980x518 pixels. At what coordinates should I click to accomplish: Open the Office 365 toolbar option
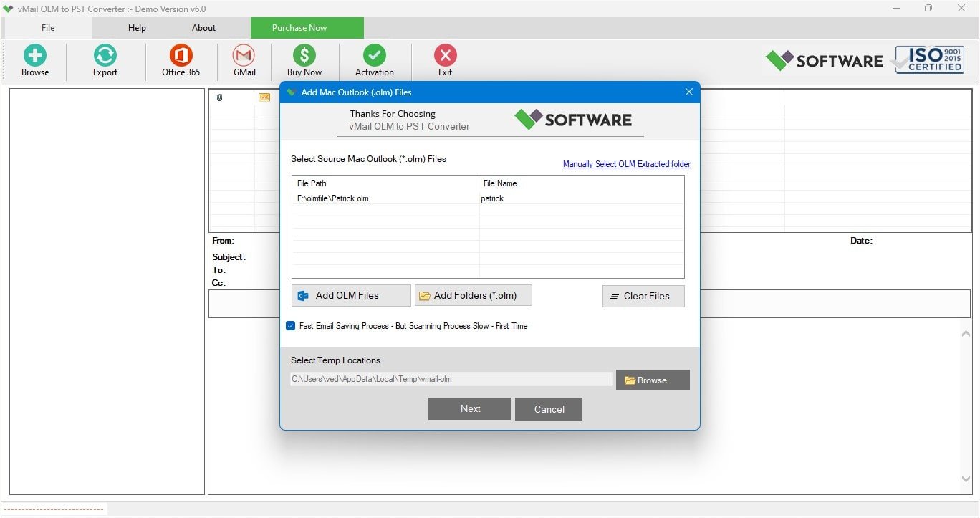tap(181, 61)
